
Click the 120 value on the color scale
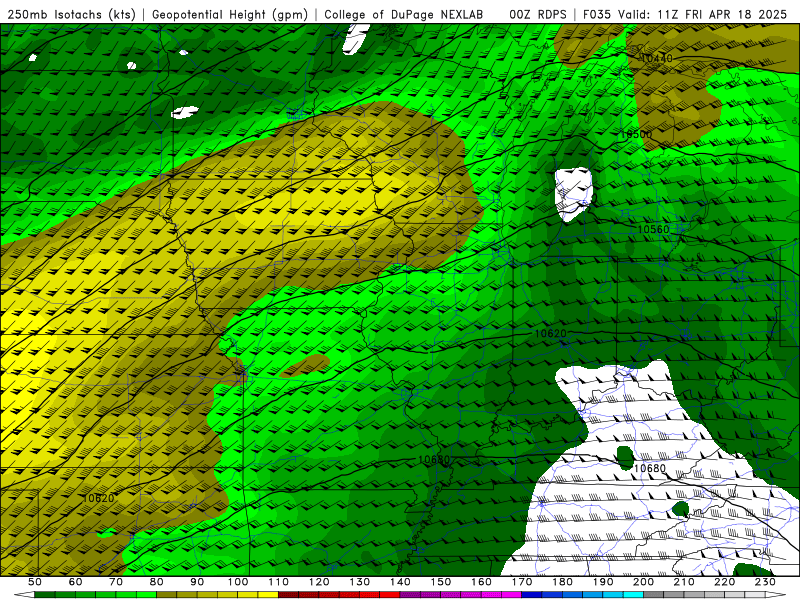point(319,582)
